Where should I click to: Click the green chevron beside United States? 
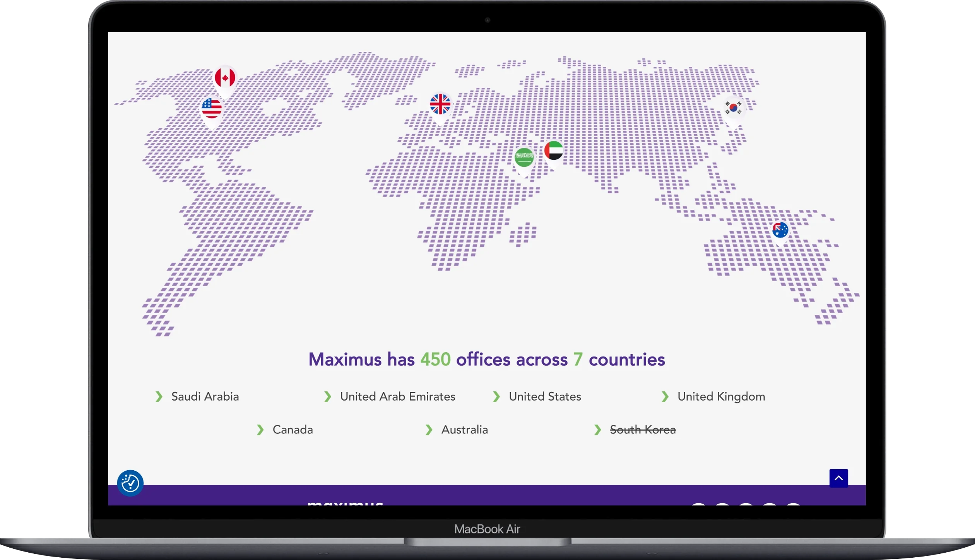click(496, 397)
